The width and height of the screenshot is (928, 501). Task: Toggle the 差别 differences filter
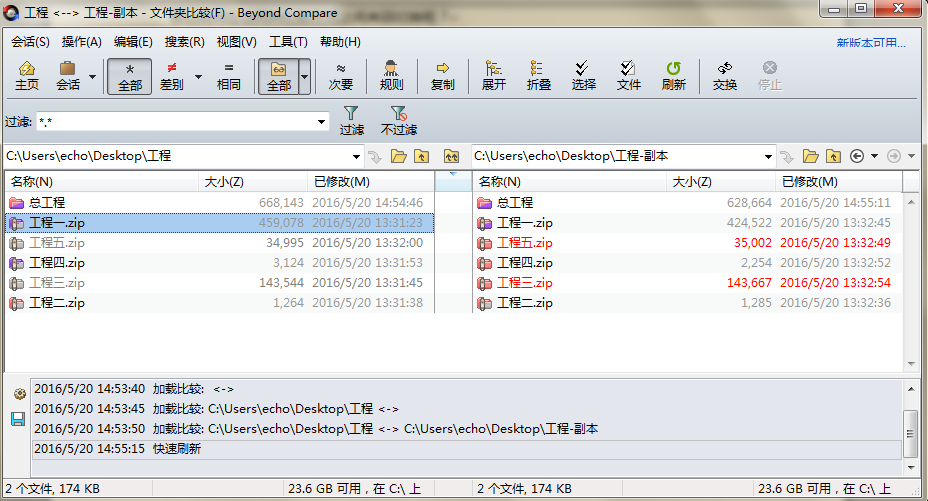pyautogui.click(x=172, y=76)
